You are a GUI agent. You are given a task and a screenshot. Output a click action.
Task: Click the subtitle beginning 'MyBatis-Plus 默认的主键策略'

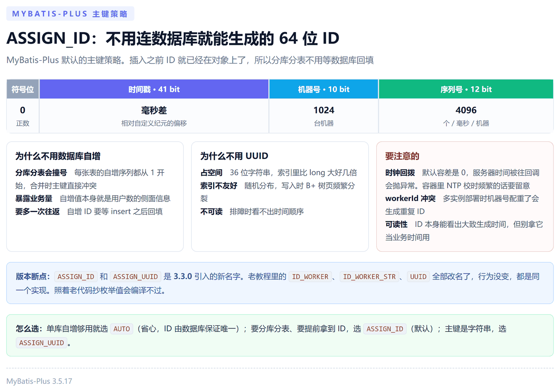(190, 60)
